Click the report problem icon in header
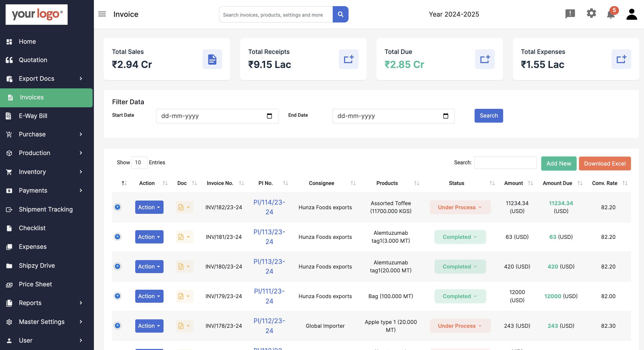Image resolution: width=644 pixels, height=350 pixels. [x=571, y=14]
